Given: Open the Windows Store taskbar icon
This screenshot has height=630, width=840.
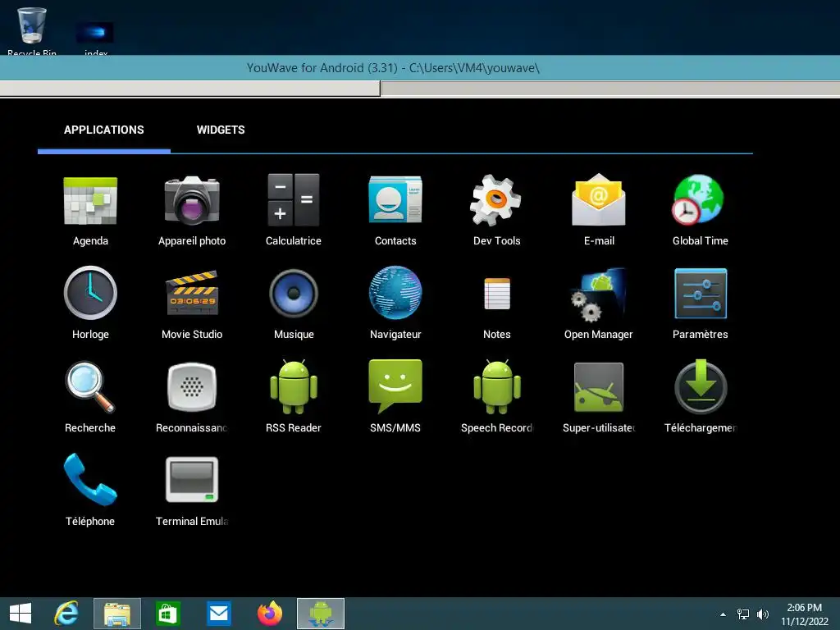Looking at the screenshot, I should pyautogui.click(x=167, y=614).
